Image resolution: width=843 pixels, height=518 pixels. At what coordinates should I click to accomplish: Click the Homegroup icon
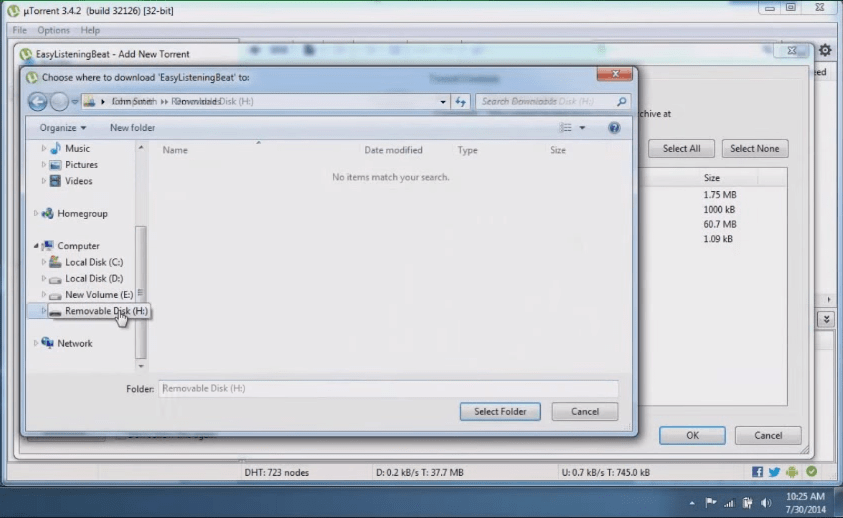pyautogui.click(x=47, y=214)
